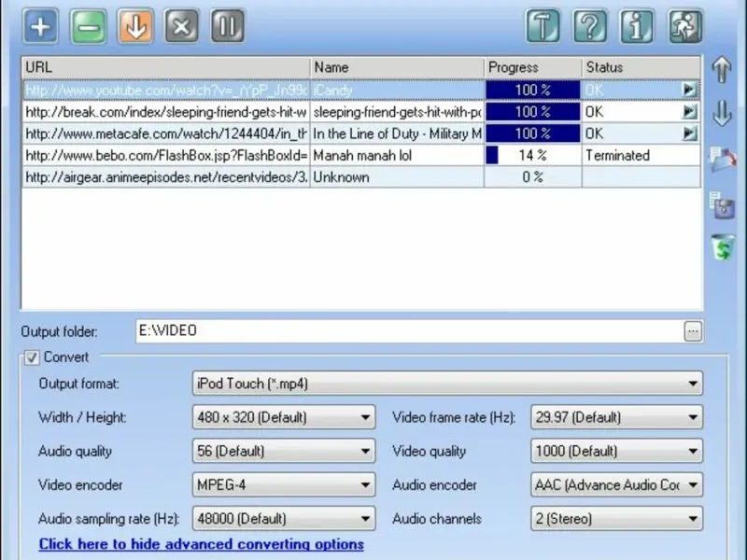Open the Audio encoder dropdown
747x560 pixels.
[616, 484]
